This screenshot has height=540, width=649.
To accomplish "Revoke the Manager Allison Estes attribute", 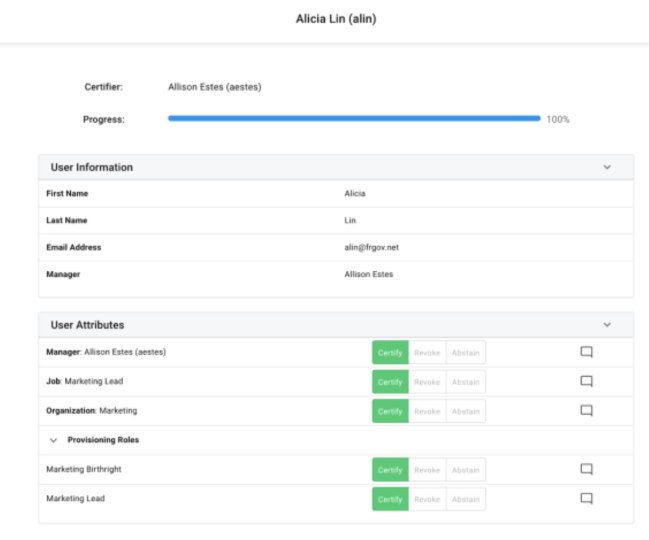I will pos(427,352).
